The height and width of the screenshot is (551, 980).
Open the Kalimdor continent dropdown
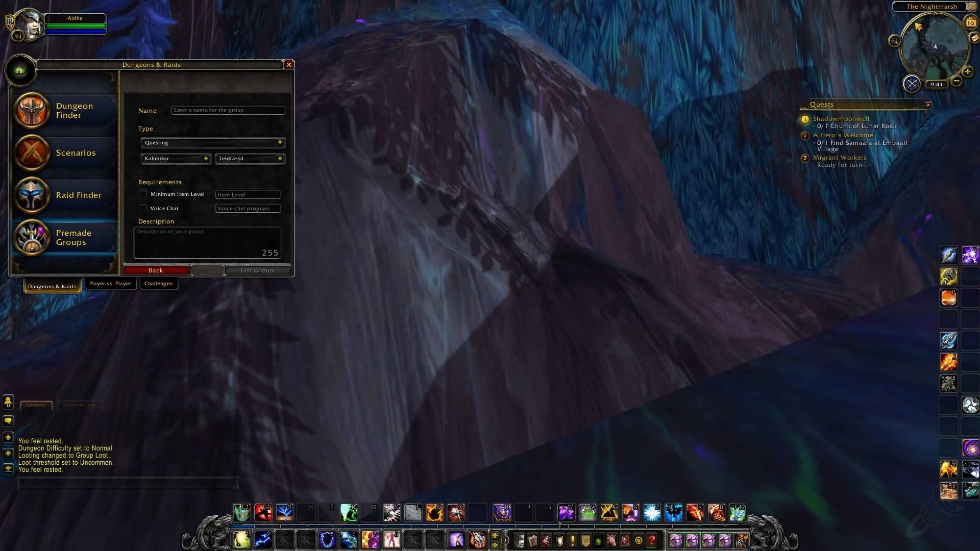(176, 159)
